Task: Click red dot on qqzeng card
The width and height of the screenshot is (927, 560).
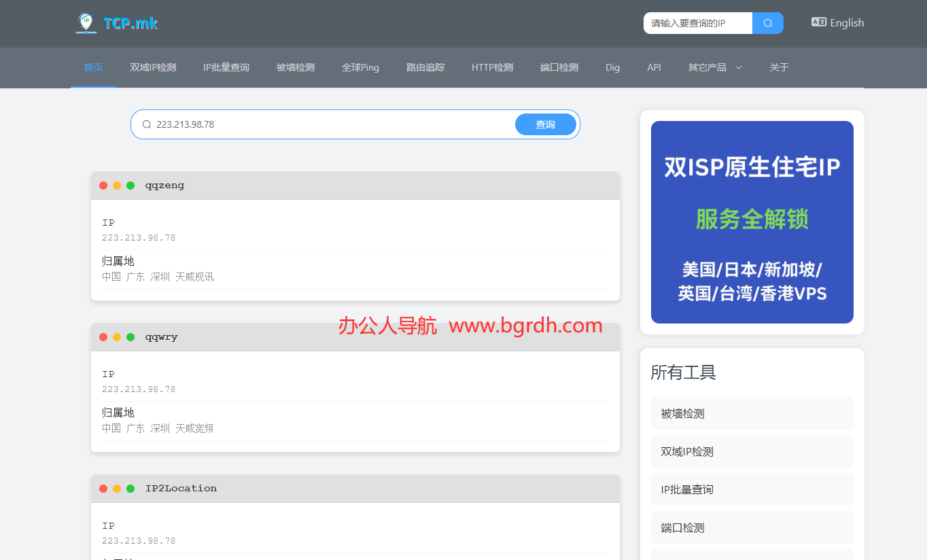Action: click(103, 186)
